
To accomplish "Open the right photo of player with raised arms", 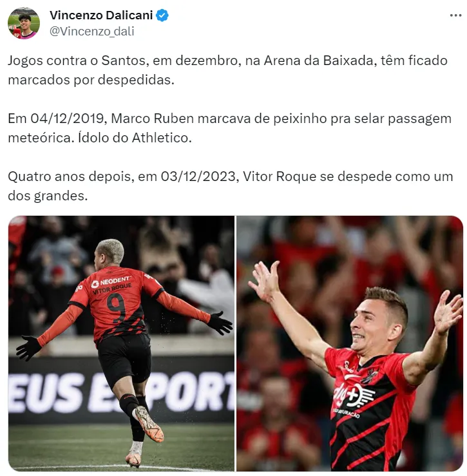I will (350, 343).
